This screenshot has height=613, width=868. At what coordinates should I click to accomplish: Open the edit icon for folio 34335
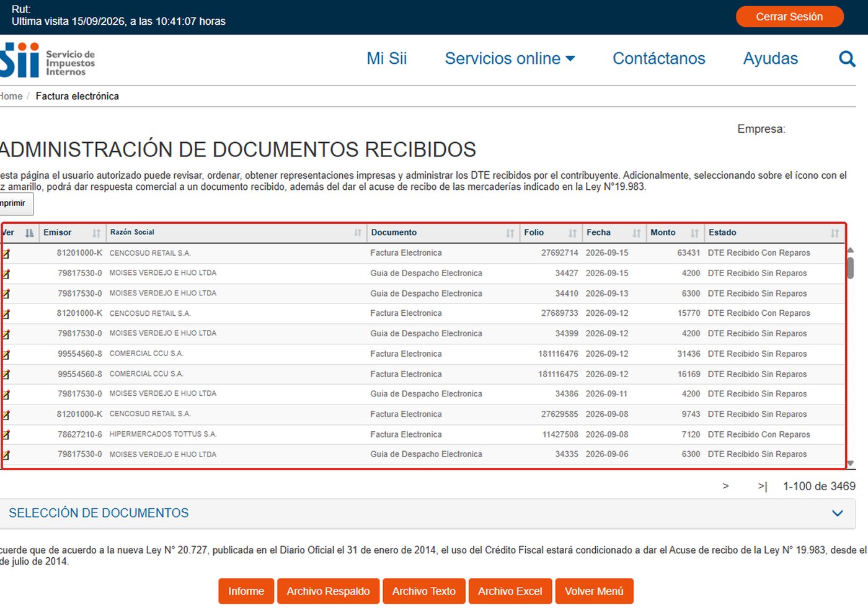pos(6,455)
